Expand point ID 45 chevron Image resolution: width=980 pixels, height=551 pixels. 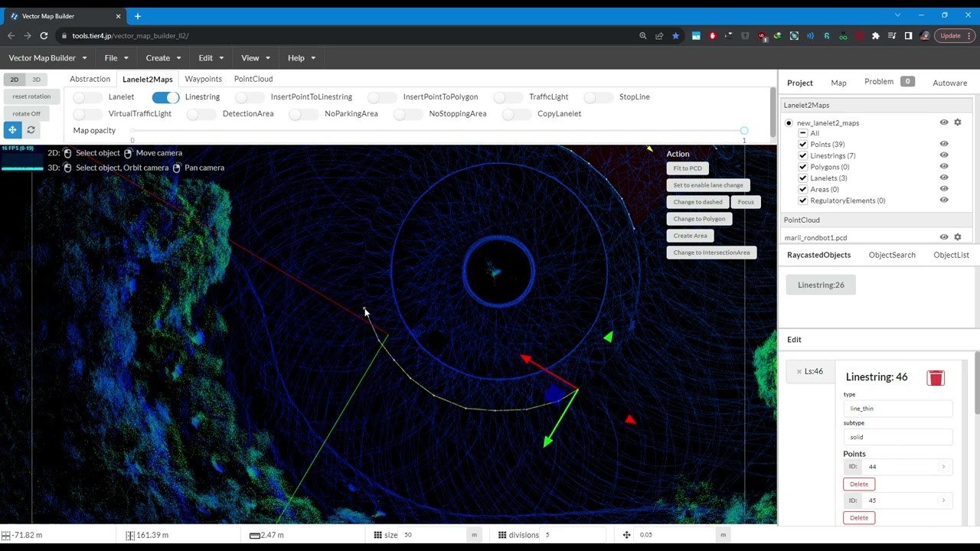click(x=943, y=500)
